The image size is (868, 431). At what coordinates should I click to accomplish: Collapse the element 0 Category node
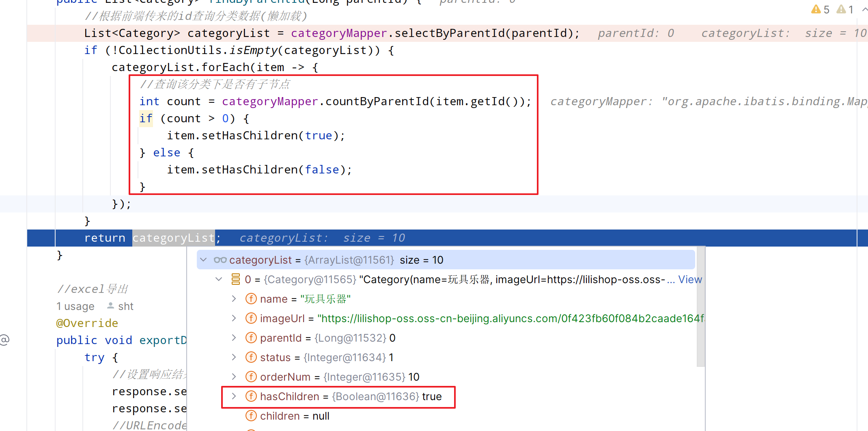point(219,279)
